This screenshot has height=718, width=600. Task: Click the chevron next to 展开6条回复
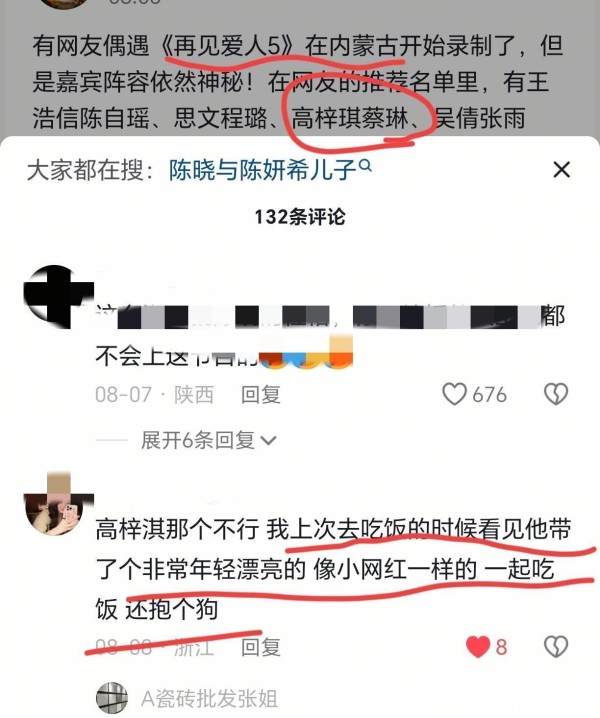tap(268, 441)
